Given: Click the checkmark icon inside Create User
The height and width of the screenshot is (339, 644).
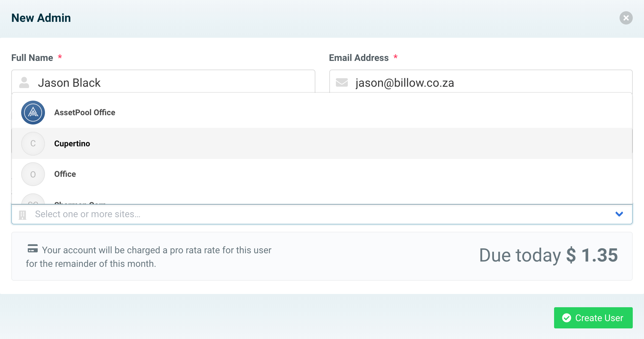Looking at the screenshot, I should (567, 318).
